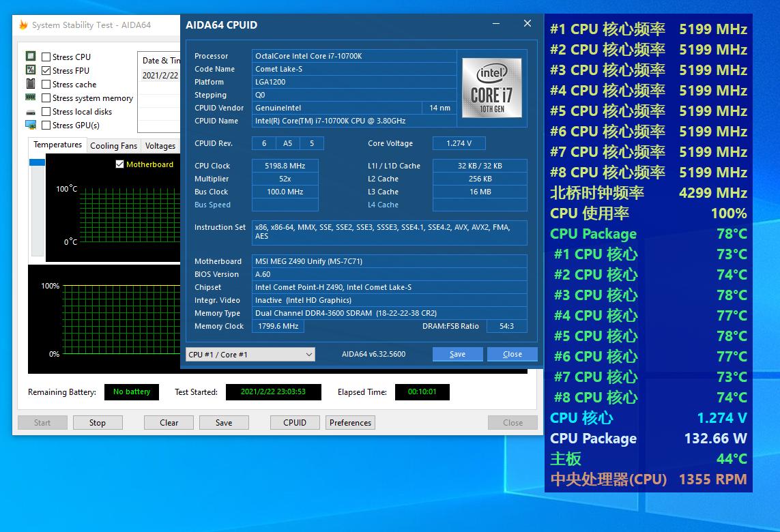Switch to the Voltages tab
780x532 pixels.
pyautogui.click(x=160, y=146)
